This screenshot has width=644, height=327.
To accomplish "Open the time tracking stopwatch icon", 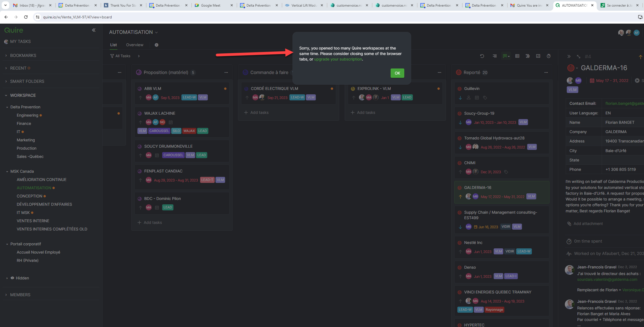I will point(549,56).
